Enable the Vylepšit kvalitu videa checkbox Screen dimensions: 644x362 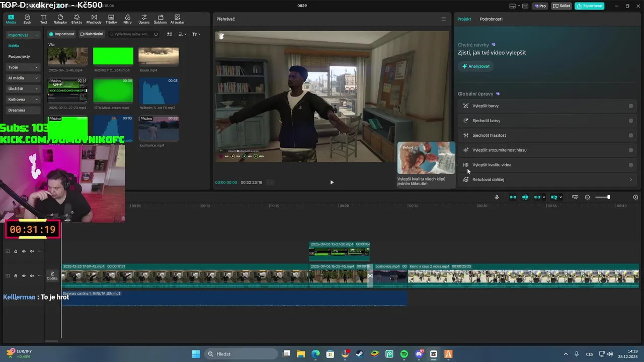[x=631, y=165]
